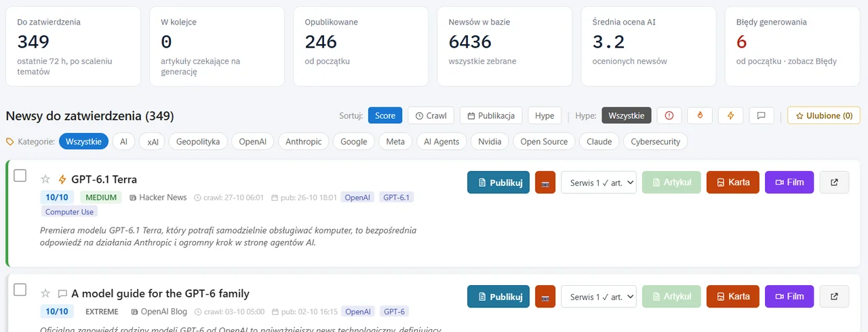Viewport: 868px width, 332px height.
Task: Click the Computer Use tag
Action: (69, 212)
